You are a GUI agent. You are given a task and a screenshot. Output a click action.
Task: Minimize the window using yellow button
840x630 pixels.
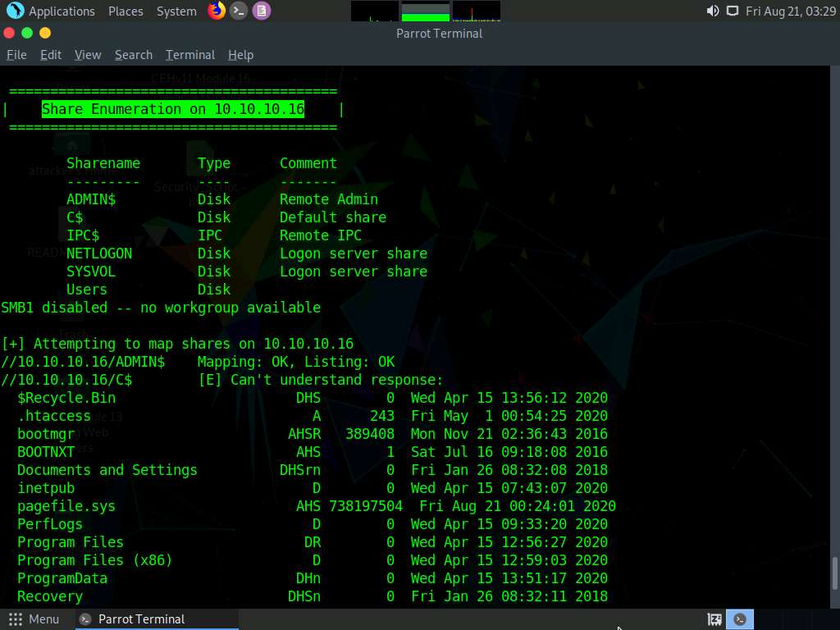pos(45,33)
